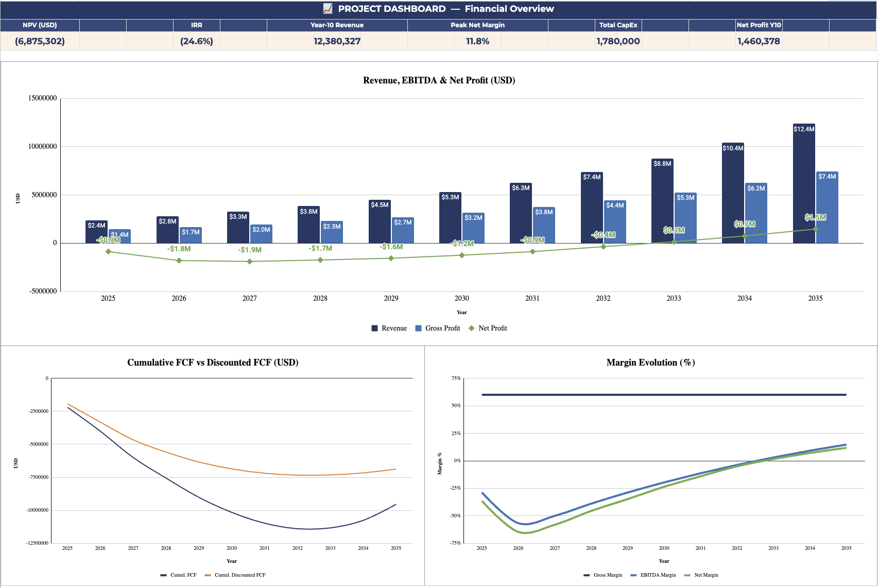Screen dimensions: 878x588
Task: Click the Net Profit diamond legend marker
Action: pos(471,328)
